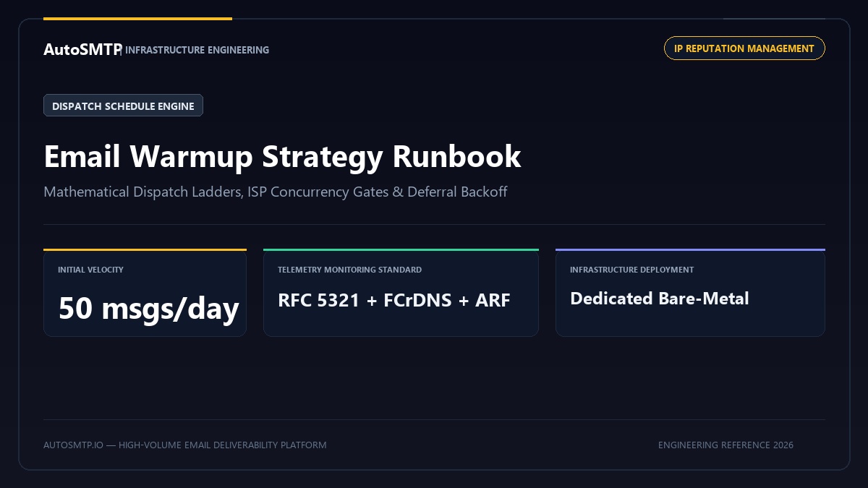Click the Dispatch Schedule Engine tag
This screenshot has height=488, width=868.
point(123,106)
